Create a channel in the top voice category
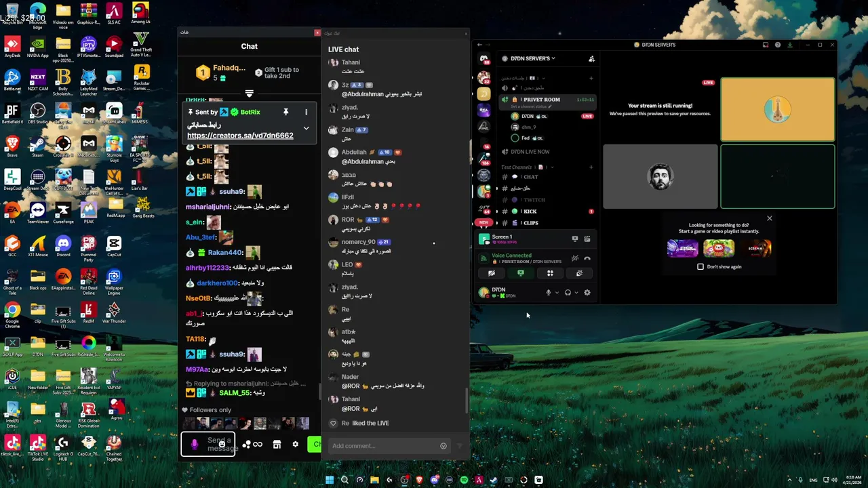The height and width of the screenshot is (488, 868). [x=591, y=78]
